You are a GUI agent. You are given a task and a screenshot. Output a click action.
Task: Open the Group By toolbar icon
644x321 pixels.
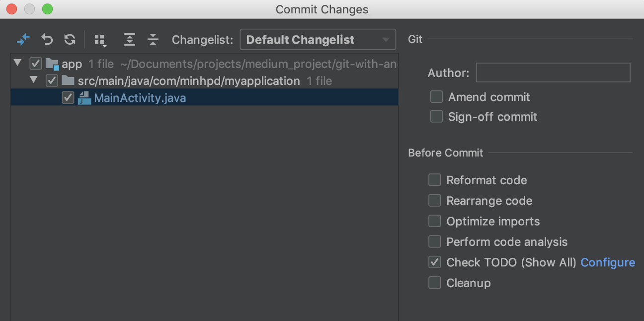(x=100, y=40)
